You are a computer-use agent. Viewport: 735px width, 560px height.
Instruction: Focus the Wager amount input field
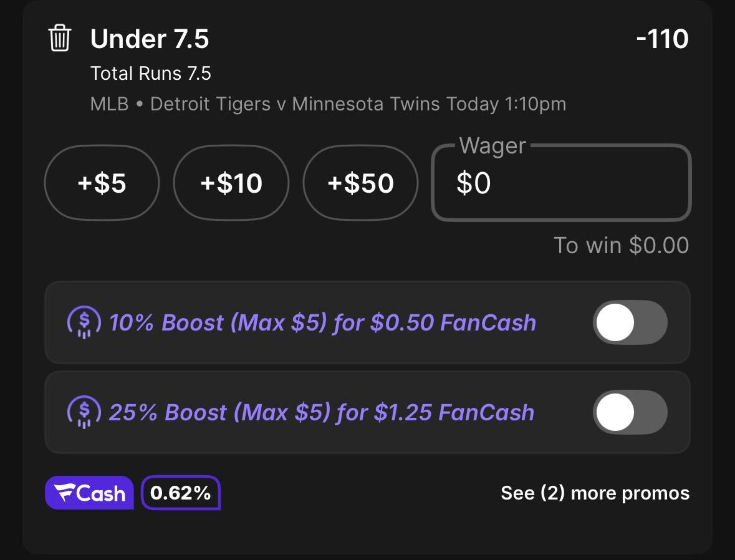561,183
